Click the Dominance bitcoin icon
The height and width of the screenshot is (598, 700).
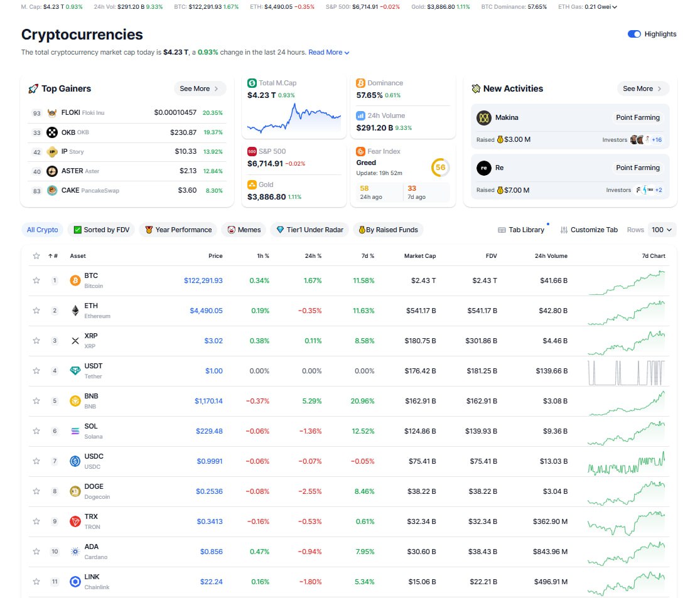361,83
